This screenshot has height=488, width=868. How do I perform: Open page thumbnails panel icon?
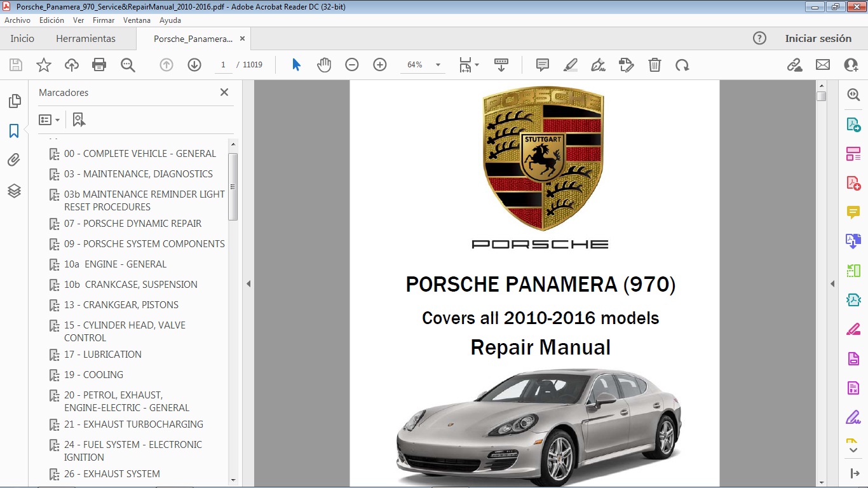[14, 101]
